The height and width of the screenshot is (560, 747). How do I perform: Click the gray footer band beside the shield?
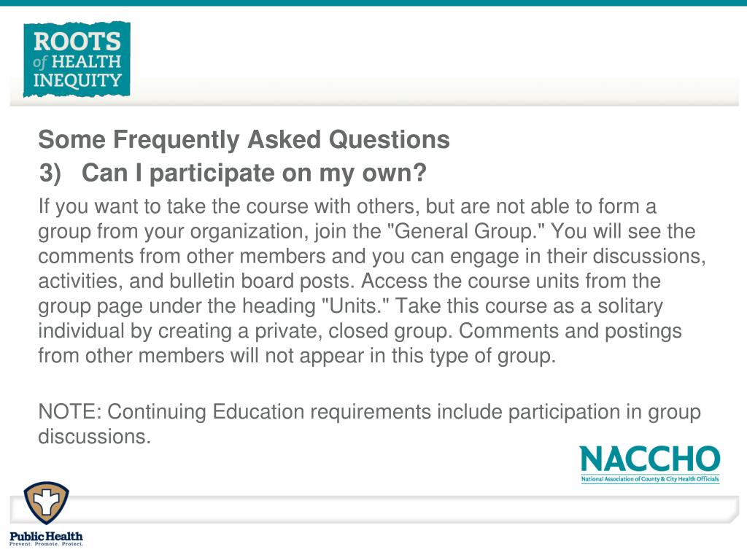point(405,509)
